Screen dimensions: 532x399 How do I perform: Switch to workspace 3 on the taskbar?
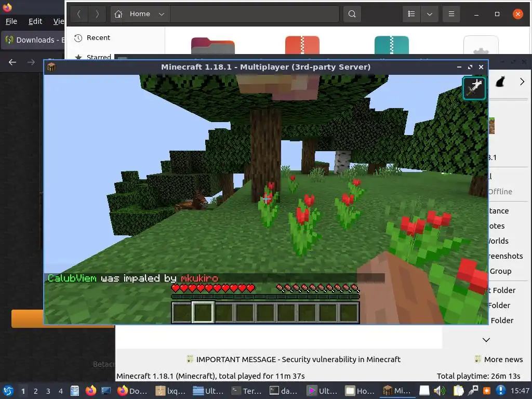click(48, 391)
